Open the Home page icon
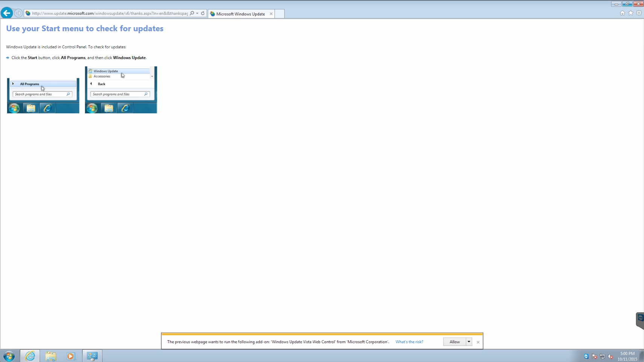 click(x=622, y=13)
